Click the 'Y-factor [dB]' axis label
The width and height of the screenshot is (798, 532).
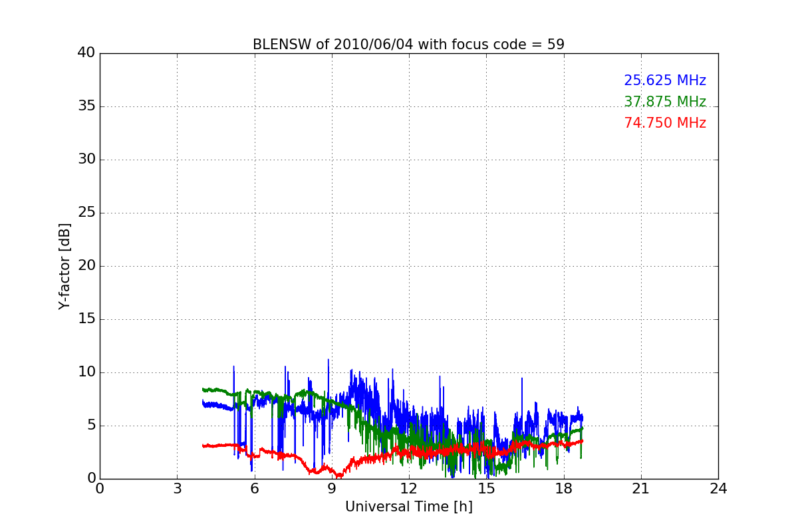point(65,266)
